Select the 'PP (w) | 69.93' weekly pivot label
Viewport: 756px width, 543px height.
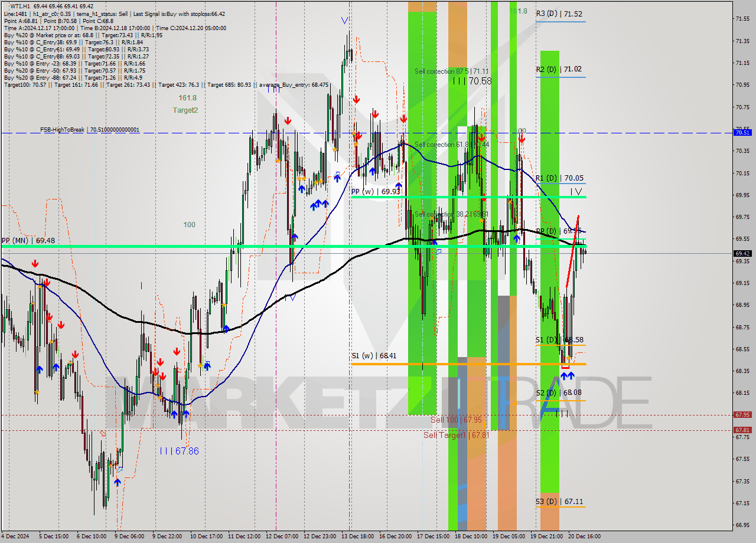(376, 191)
